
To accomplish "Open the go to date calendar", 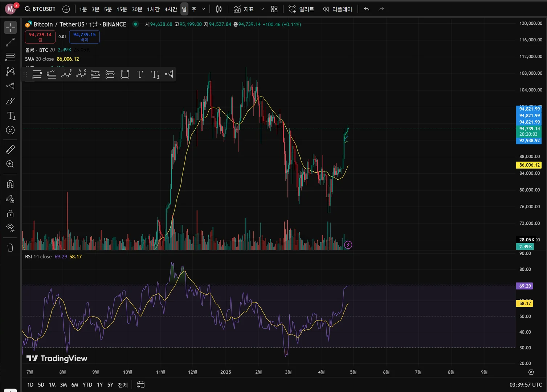I will 141,385.
